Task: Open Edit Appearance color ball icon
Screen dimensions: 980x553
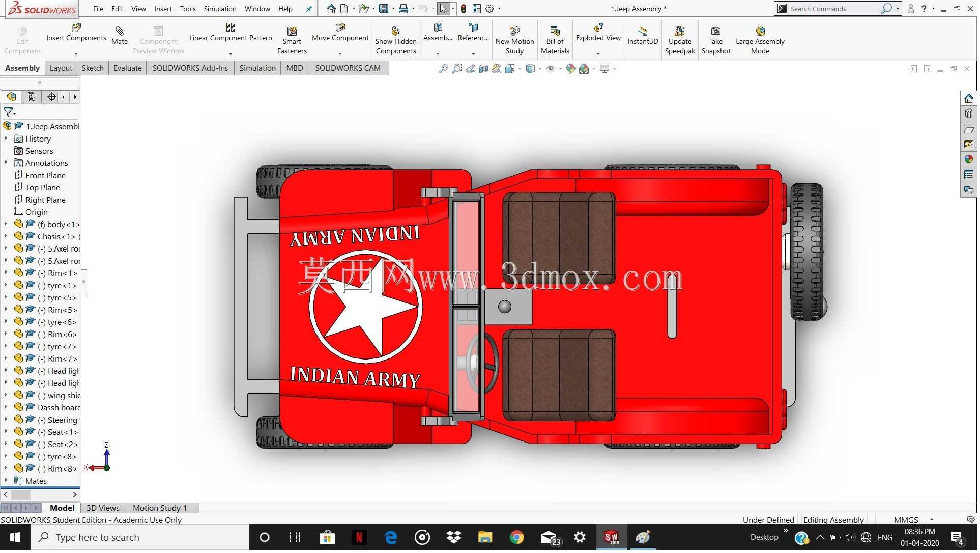Action: tap(570, 69)
